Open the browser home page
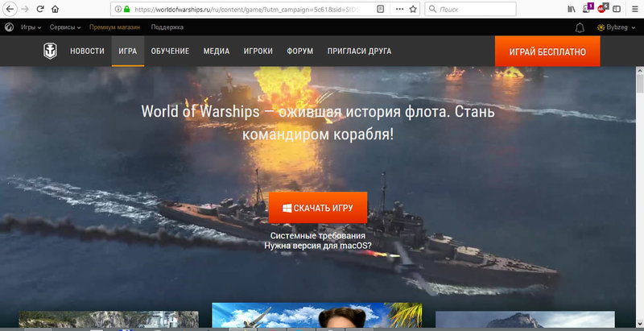The width and height of the screenshot is (644, 331). tap(55, 9)
